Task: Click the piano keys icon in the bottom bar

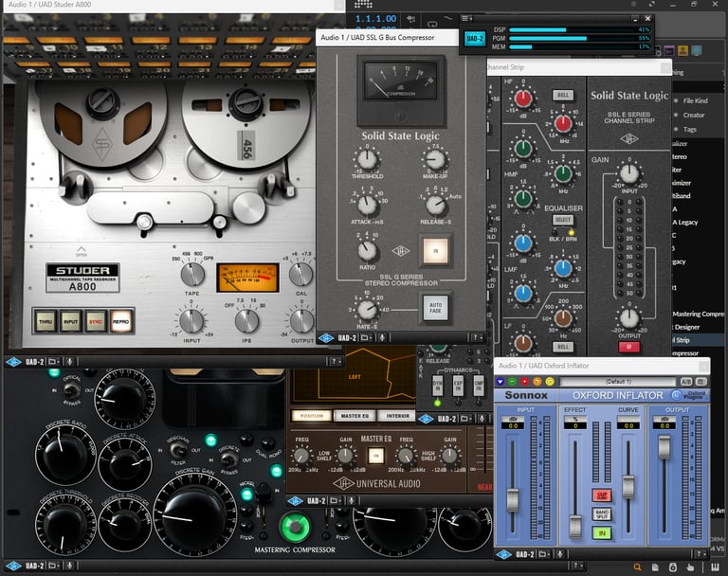Action: click(x=715, y=567)
